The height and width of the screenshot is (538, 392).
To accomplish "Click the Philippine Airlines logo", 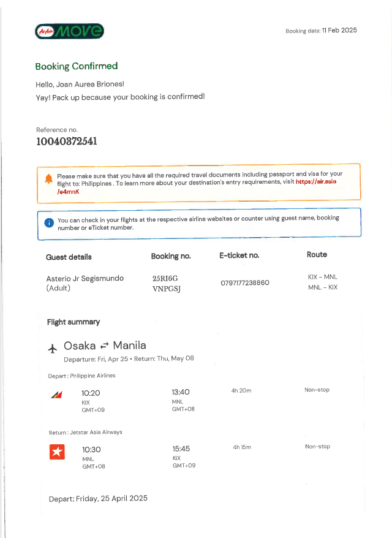I will [x=56, y=394].
